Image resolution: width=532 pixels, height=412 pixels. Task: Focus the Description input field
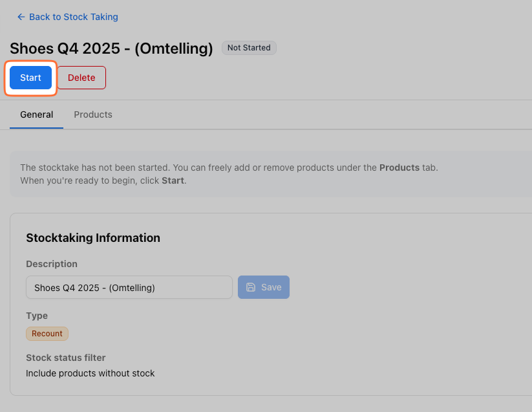129,287
